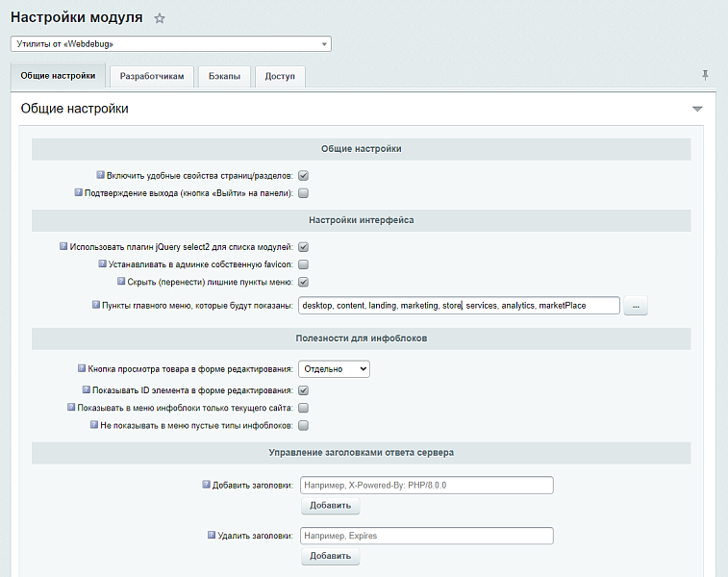
Task: Uncheck «Показывать ID элемента» checkbox
Action: pyautogui.click(x=303, y=390)
